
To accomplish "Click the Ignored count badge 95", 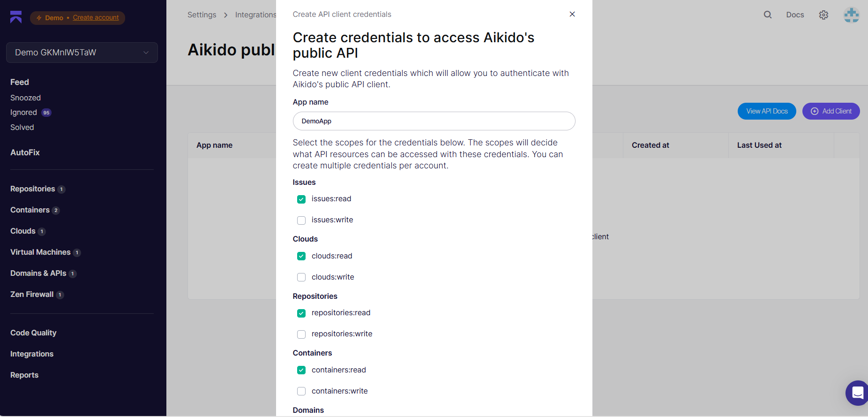I will [46, 113].
